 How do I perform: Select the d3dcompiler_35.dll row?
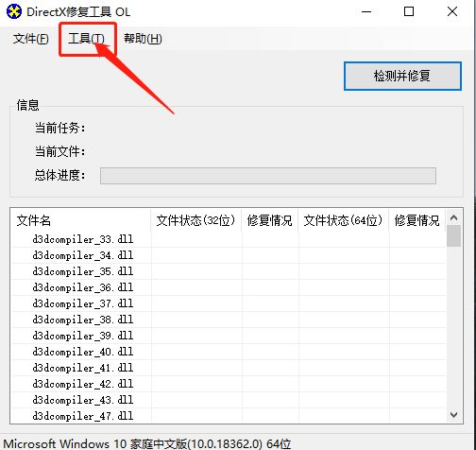(229, 271)
